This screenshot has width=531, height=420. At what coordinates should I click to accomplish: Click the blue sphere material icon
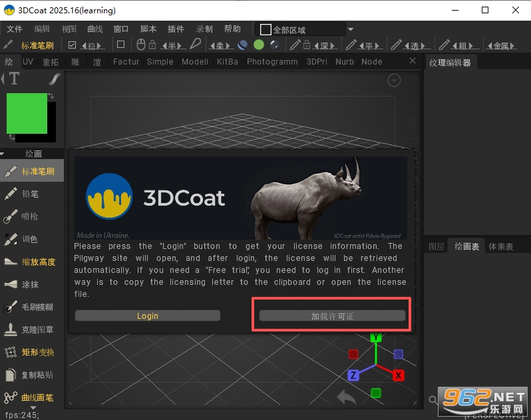pos(242,45)
